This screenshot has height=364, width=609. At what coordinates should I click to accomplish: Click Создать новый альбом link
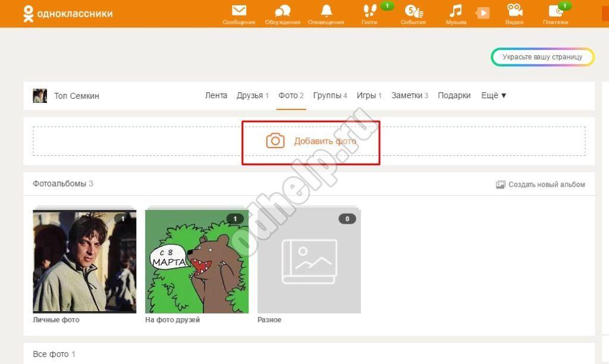(x=541, y=184)
